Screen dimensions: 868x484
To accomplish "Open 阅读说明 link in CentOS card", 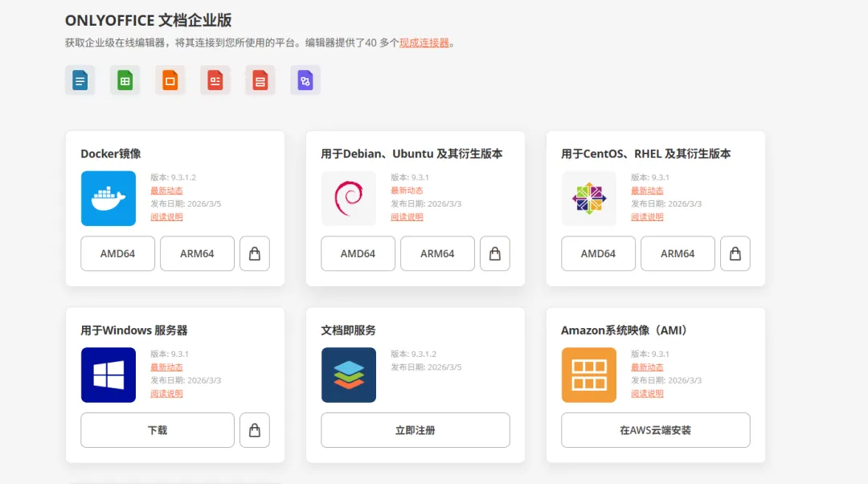I will coord(647,217).
